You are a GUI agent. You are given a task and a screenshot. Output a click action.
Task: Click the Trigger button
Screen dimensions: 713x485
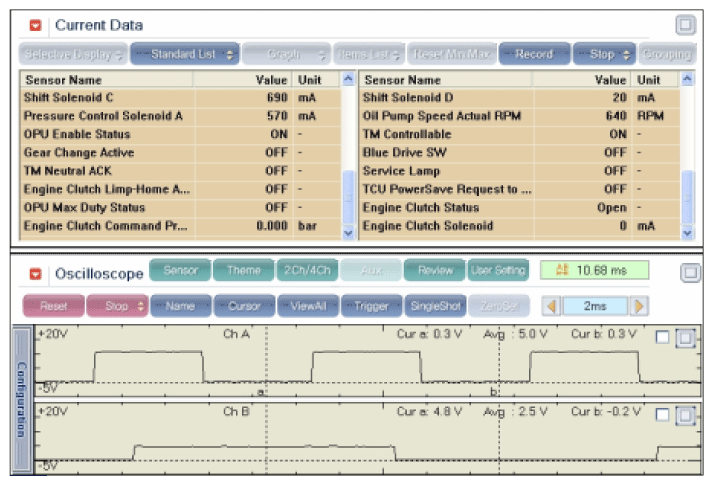(x=372, y=306)
